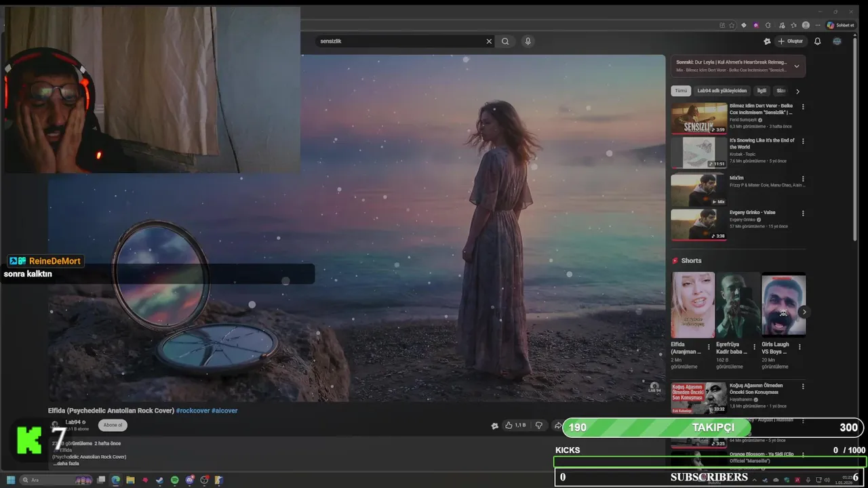Open the YouTube account avatar menu
Viewport: 868px width, 488px height.
837,41
